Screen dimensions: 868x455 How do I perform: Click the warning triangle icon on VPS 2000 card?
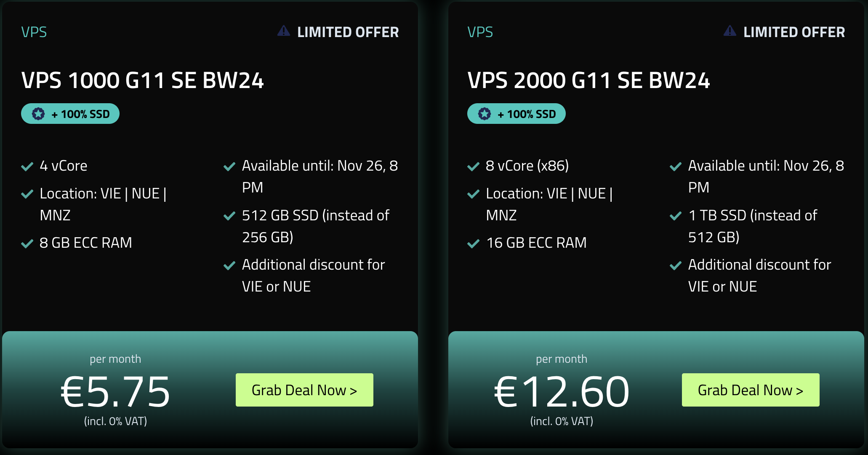[730, 31]
